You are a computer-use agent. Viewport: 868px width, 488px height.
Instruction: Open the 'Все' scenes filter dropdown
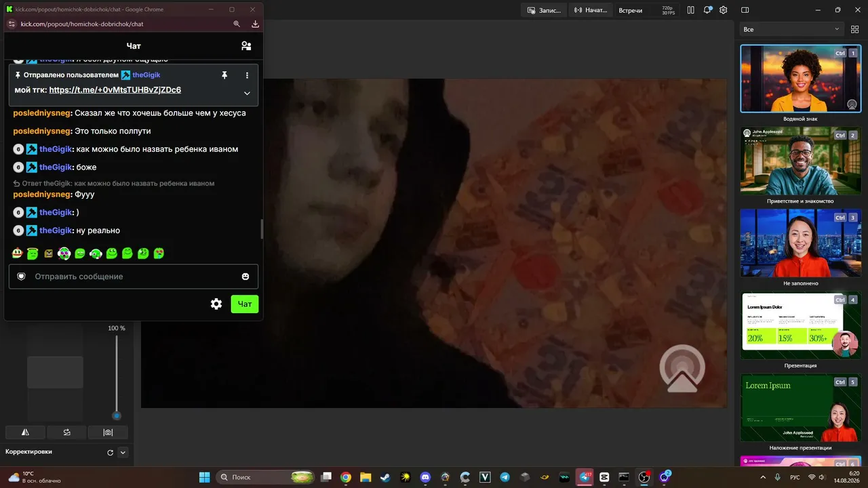click(791, 29)
